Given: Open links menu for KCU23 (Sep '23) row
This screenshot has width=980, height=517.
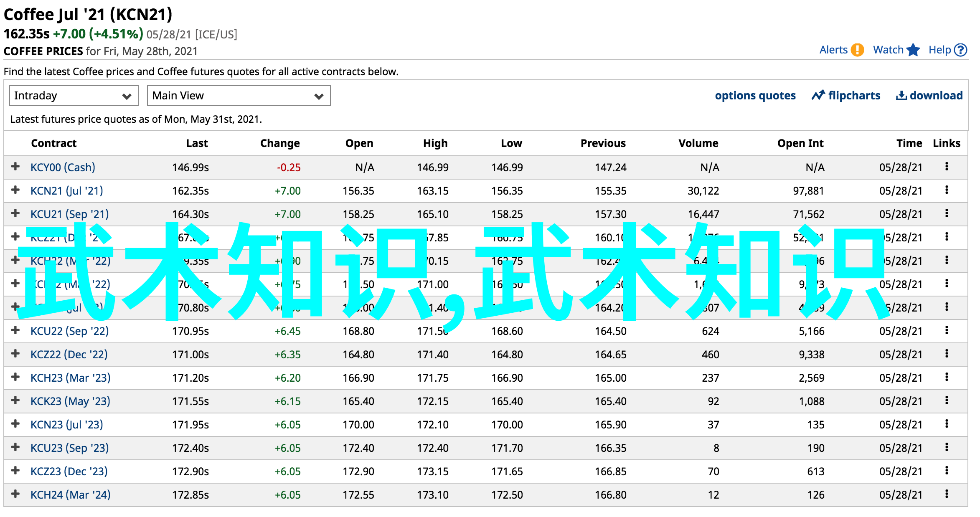Looking at the screenshot, I should click(x=947, y=447).
